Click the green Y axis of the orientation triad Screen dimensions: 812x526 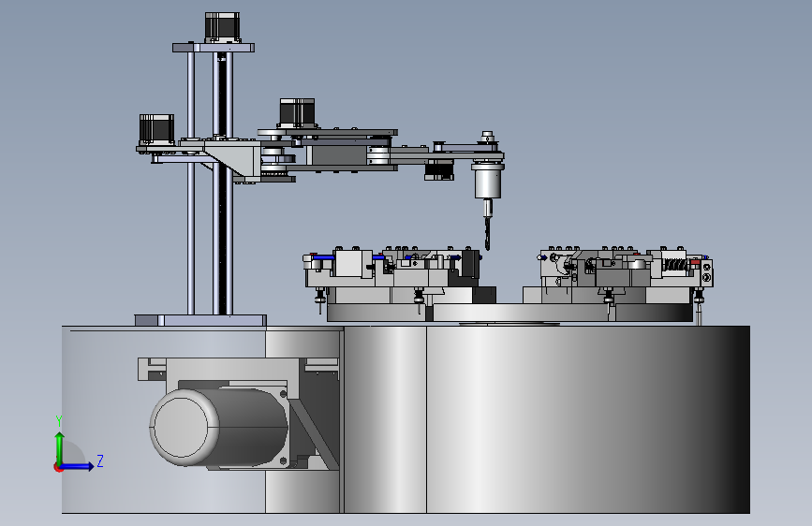click(60, 448)
